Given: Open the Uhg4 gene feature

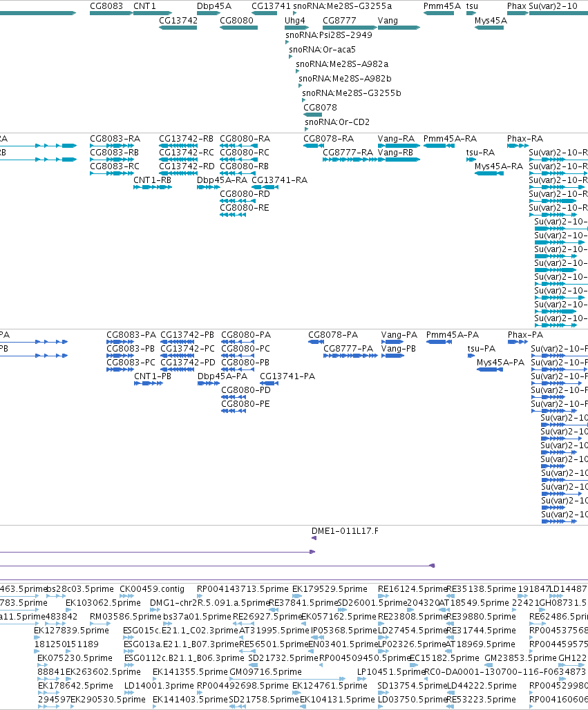Looking at the screenshot, I should (x=296, y=28).
